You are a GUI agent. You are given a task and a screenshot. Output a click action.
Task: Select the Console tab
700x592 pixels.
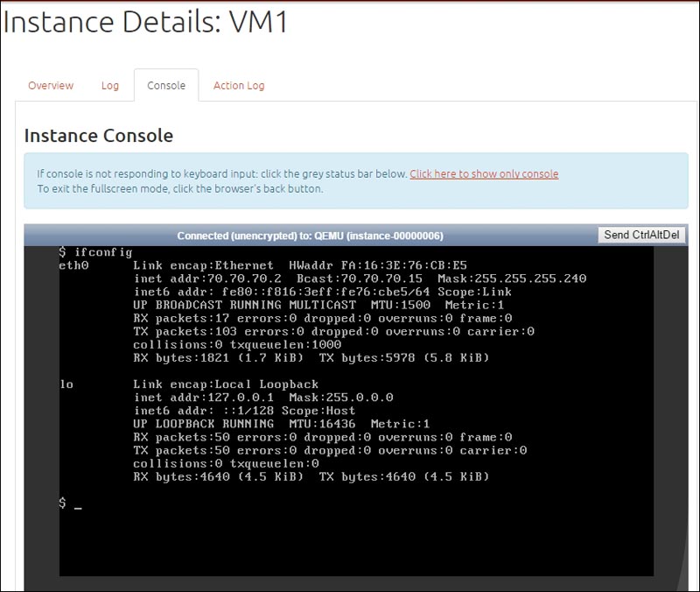166,85
